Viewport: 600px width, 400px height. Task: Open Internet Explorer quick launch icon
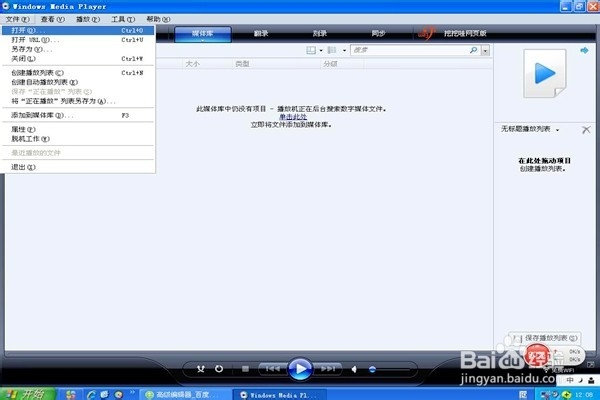pos(91,394)
